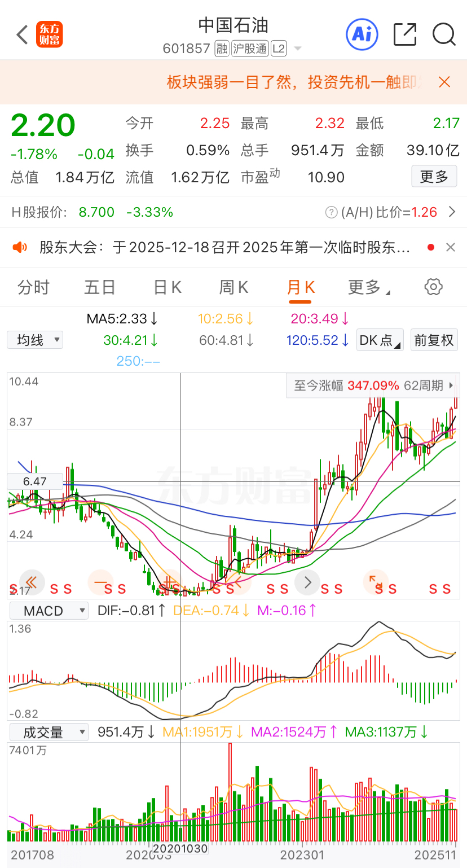The height and width of the screenshot is (868, 467).
Task: Tap the fullscreen expand chart control
Action: (x=376, y=582)
